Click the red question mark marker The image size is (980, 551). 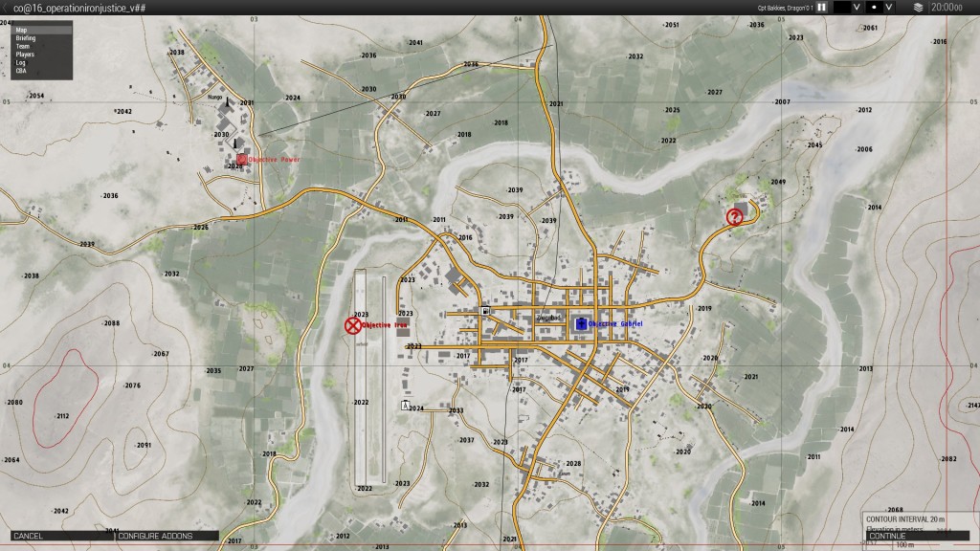[x=734, y=217]
